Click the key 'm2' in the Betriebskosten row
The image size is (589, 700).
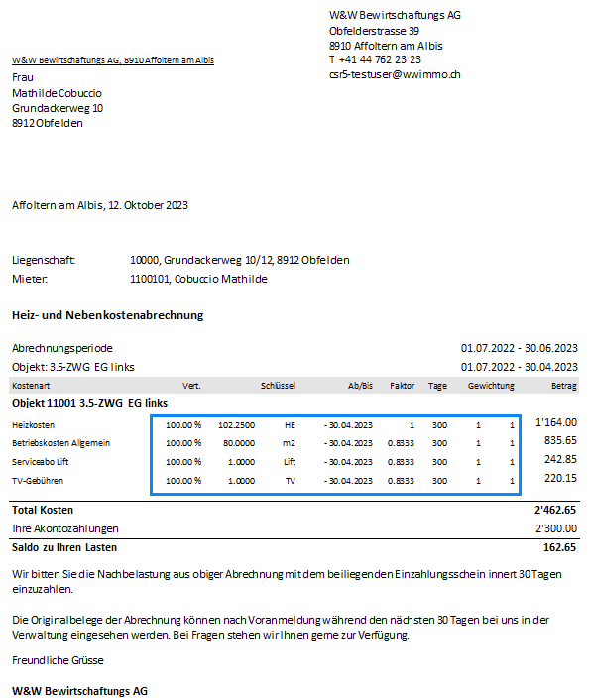tap(289, 443)
